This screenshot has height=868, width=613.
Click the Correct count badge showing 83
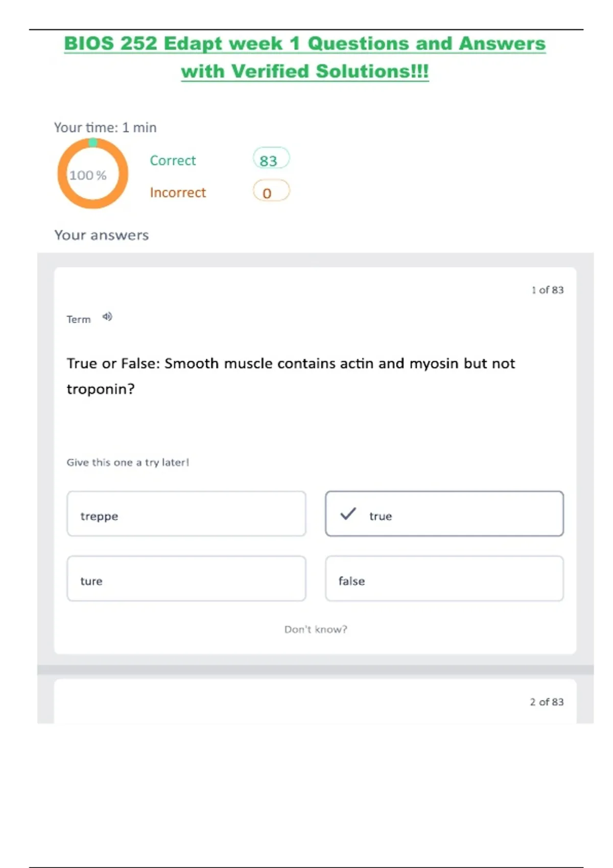coord(271,159)
